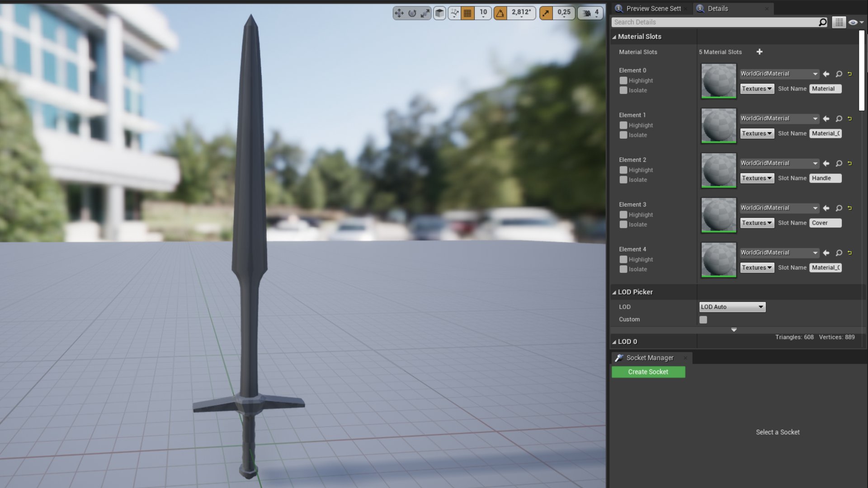Screen dimensions: 868x488
Task: Click the Create Socket button
Action: click(648, 371)
